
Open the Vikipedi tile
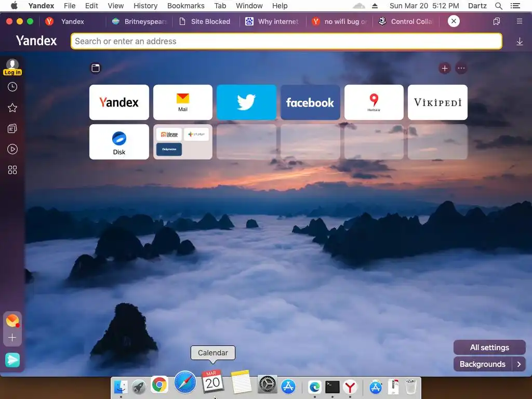coord(437,102)
